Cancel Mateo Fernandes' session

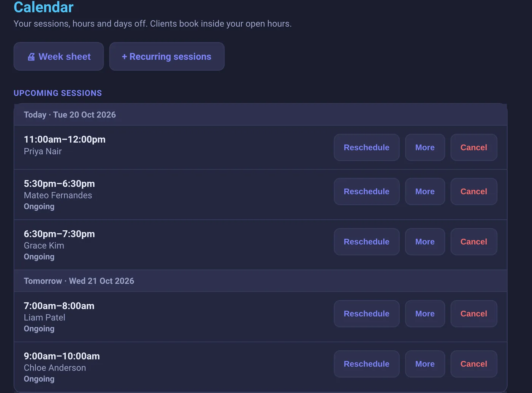(x=473, y=192)
